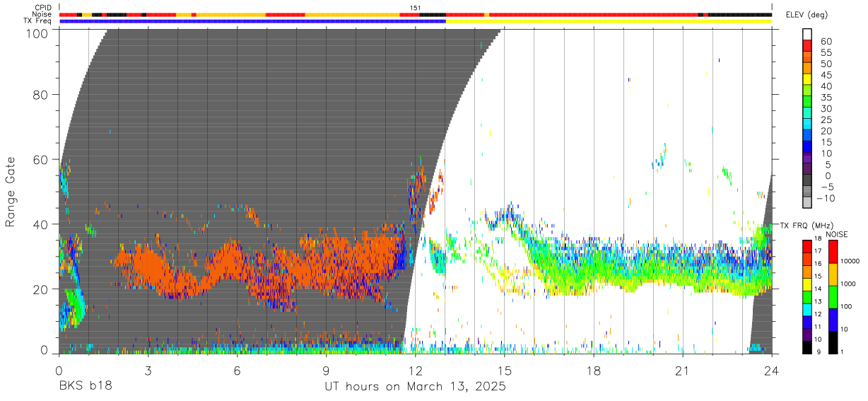The width and height of the screenshot is (868, 401).
Task: Click the yellow segment of TX Freq bar
Action: (x=609, y=21)
